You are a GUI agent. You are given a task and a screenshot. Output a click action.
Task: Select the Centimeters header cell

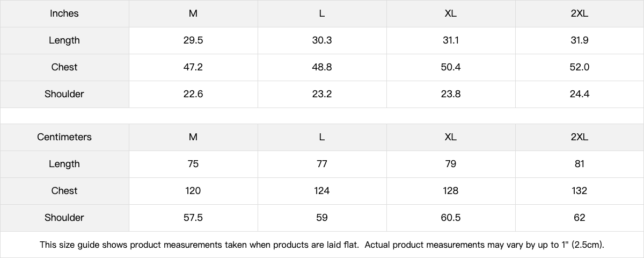click(64, 137)
